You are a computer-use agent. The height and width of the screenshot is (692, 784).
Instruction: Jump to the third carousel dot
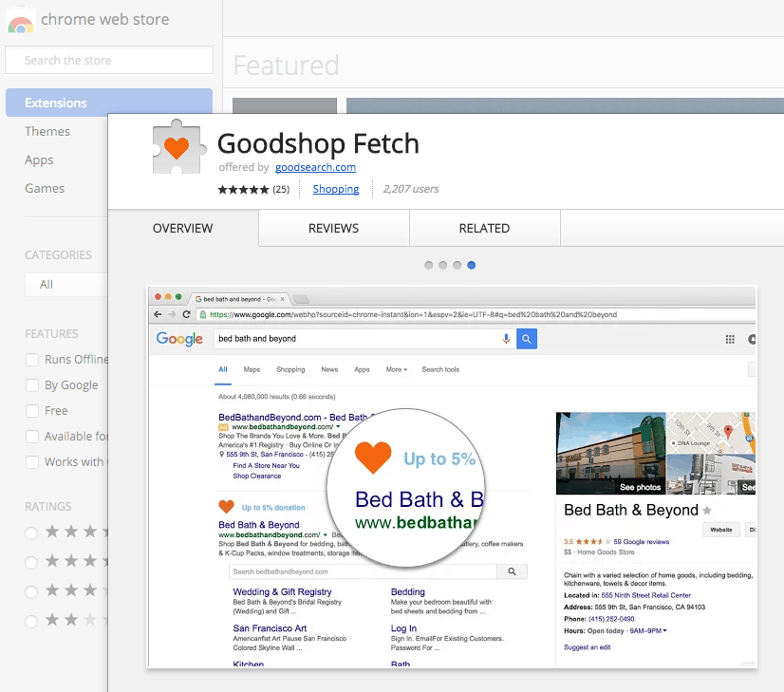click(457, 265)
